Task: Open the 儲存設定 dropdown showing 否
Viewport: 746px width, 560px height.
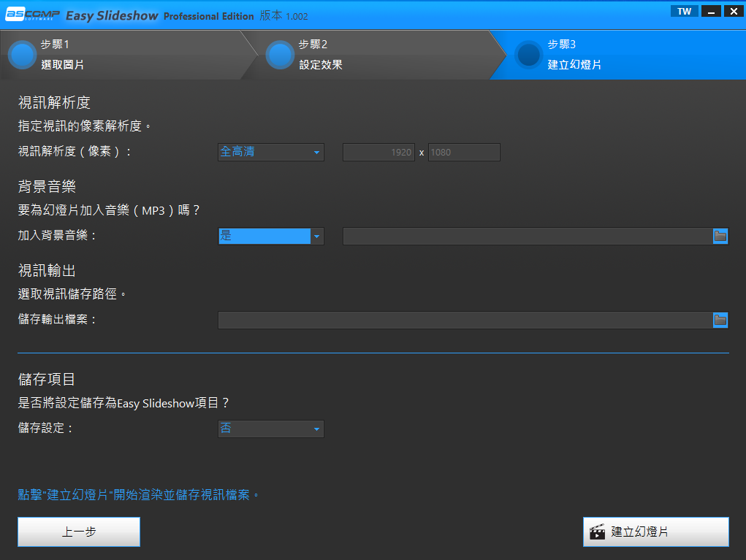Action: tap(271, 429)
